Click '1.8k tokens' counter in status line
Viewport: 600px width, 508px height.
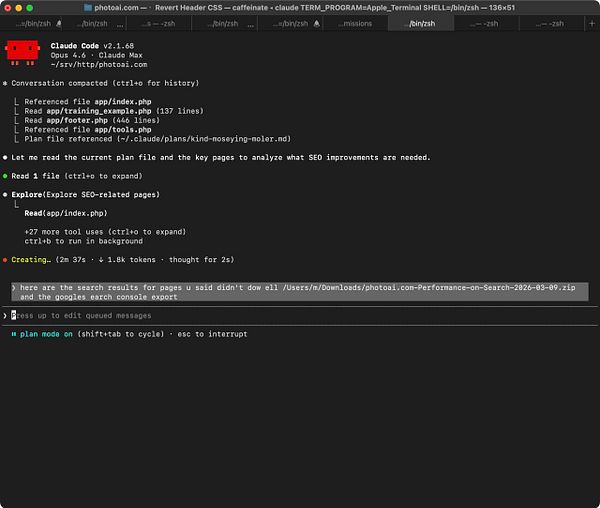[131, 260]
